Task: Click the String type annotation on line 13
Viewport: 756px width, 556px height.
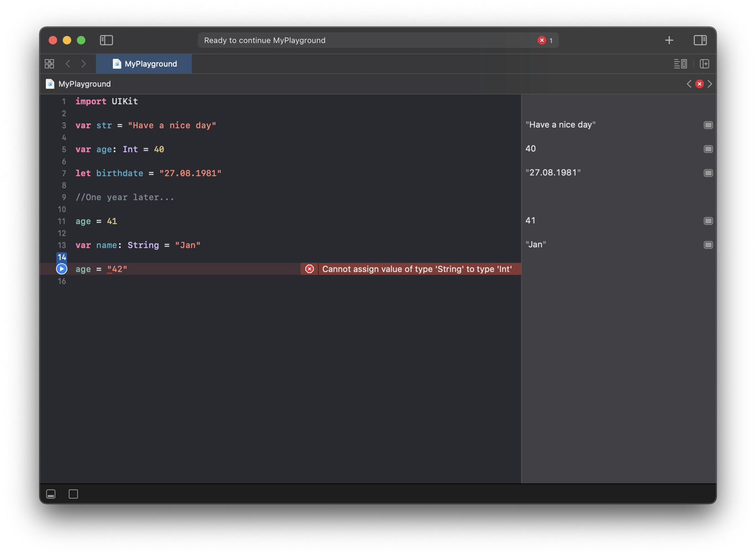Action: coord(143,245)
